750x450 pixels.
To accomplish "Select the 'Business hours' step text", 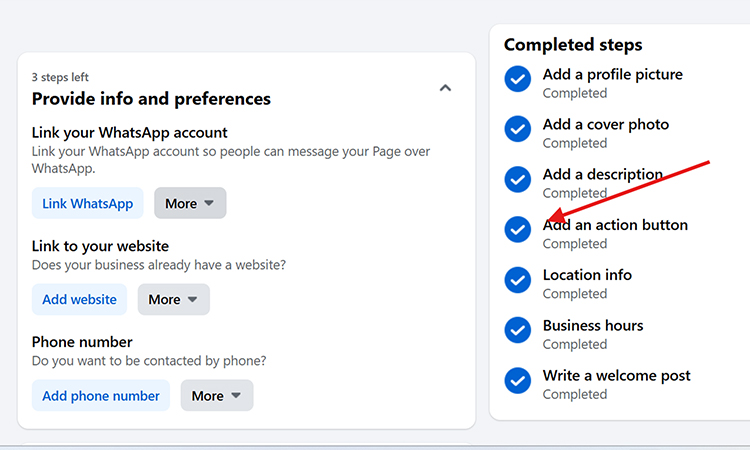I will 593,326.
